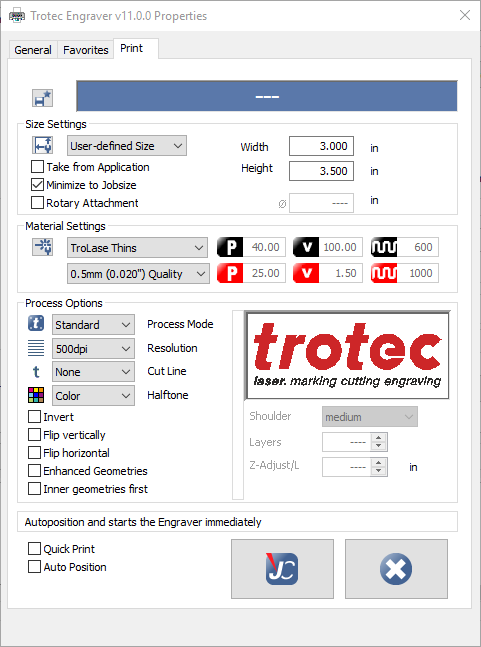Close the Properties dialog window
Viewport: 481px width, 647px height.
click(465, 15)
